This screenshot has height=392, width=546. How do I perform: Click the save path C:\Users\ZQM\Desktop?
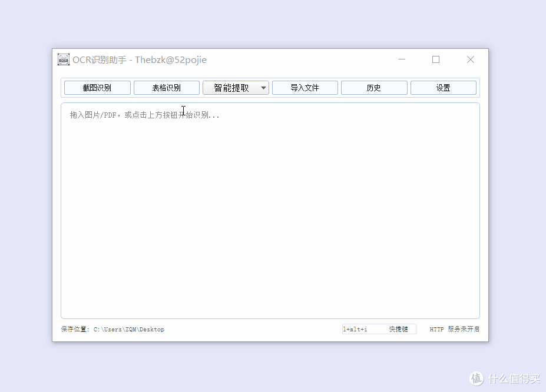(x=129, y=330)
